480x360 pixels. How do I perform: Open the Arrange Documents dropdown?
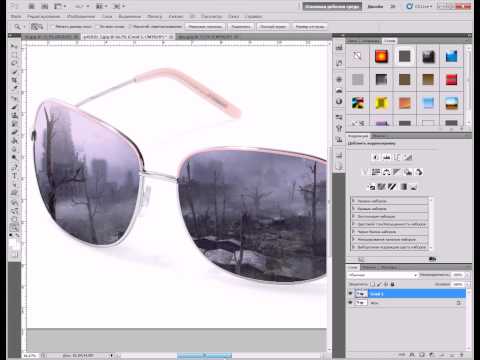coord(101,6)
